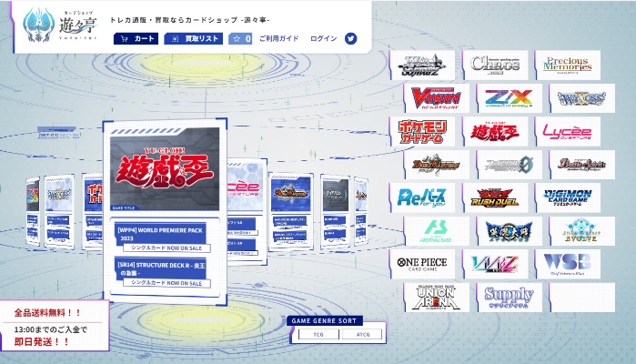The width and height of the screenshot is (636, 364).
Task: Filter games by the TCG genre button
Action: coord(318,334)
